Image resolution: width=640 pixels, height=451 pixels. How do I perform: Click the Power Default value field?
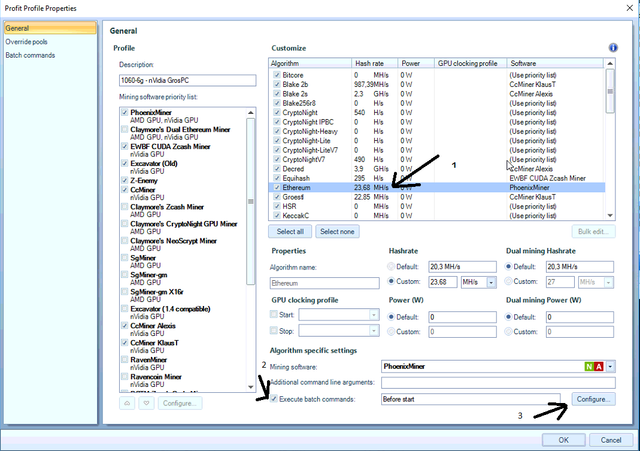tap(462, 317)
